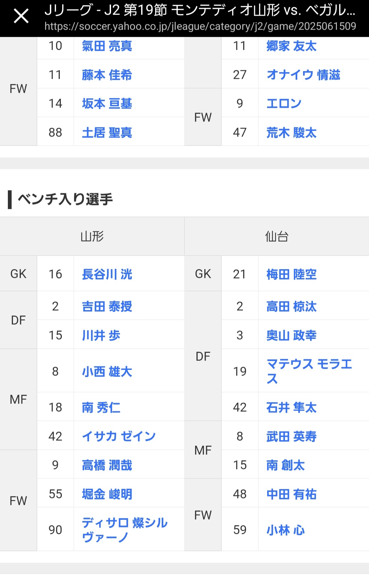Screen dimensions: 369x588
Task: Open bench goalkeeper 長谷川 洸
Action: pyautogui.click(x=107, y=274)
